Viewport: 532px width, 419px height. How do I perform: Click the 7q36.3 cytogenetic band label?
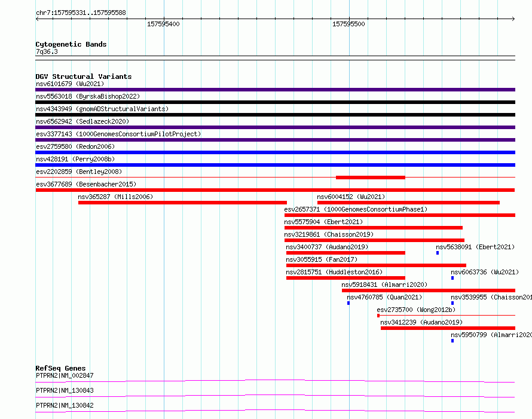pyautogui.click(x=47, y=51)
